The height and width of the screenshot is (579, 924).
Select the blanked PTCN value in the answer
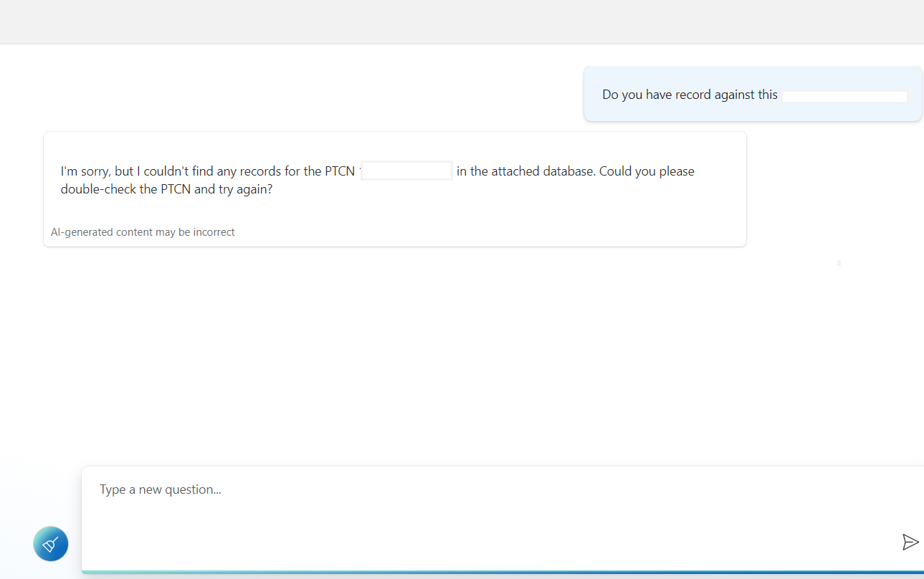pos(406,170)
